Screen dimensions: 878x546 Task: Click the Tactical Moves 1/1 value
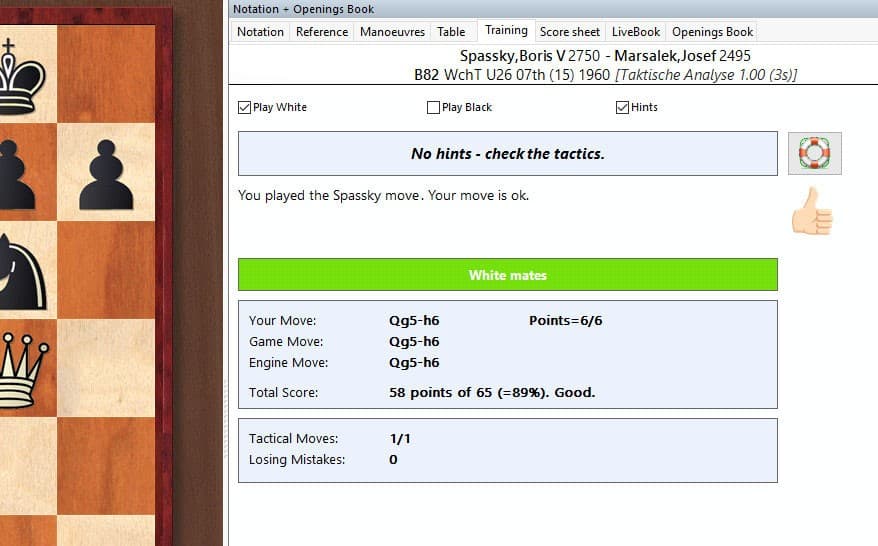click(x=400, y=438)
